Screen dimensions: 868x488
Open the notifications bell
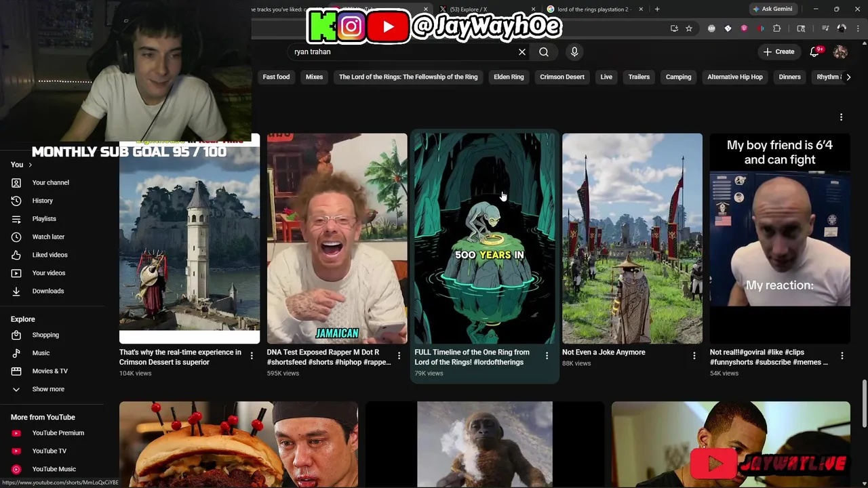(x=815, y=52)
